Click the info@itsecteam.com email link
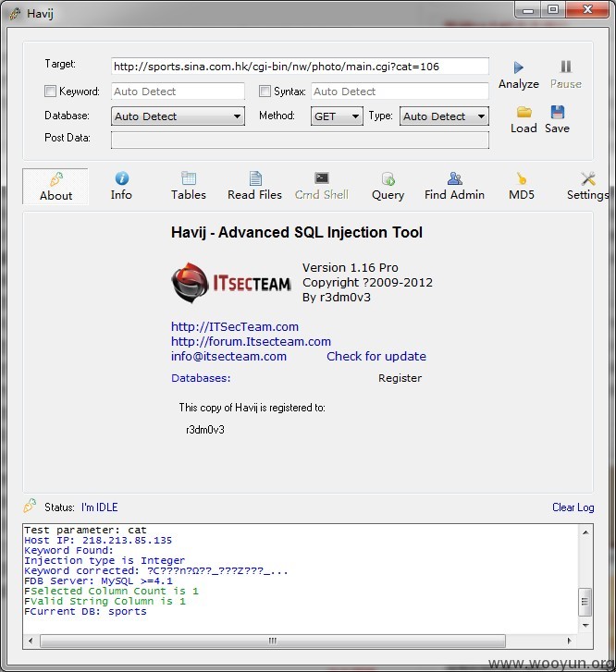The width and height of the screenshot is (616, 672). [228, 356]
